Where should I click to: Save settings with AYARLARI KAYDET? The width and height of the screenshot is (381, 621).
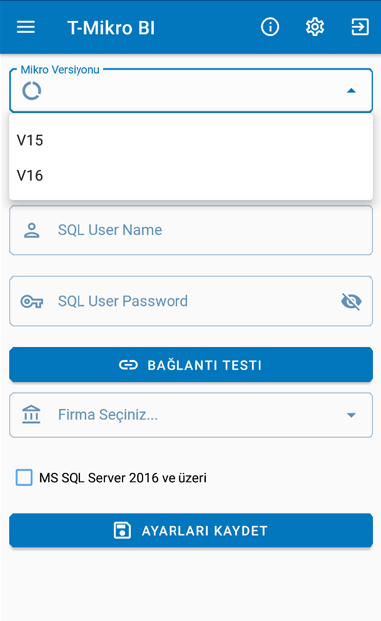coord(191,530)
